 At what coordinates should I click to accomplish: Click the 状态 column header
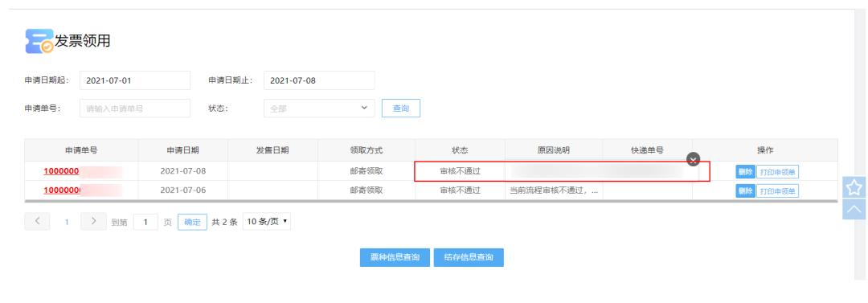point(460,150)
